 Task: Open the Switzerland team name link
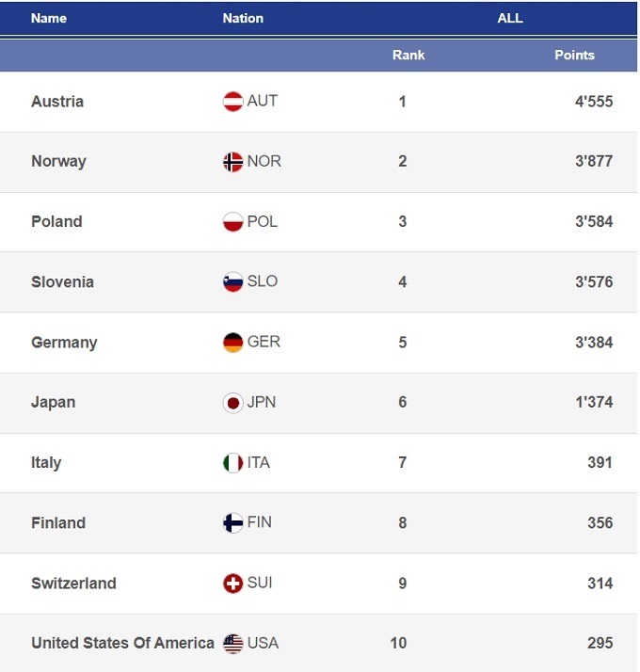tap(73, 584)
